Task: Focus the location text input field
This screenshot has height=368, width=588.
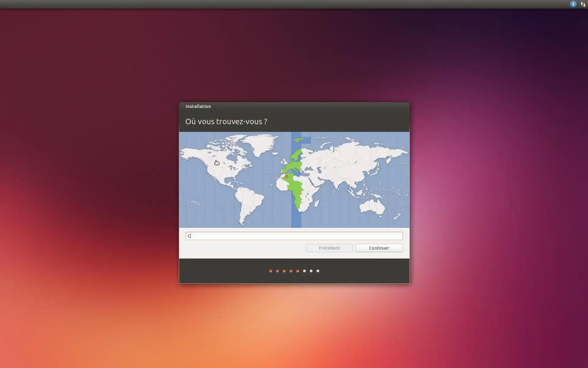Action: tap(294, 236)
